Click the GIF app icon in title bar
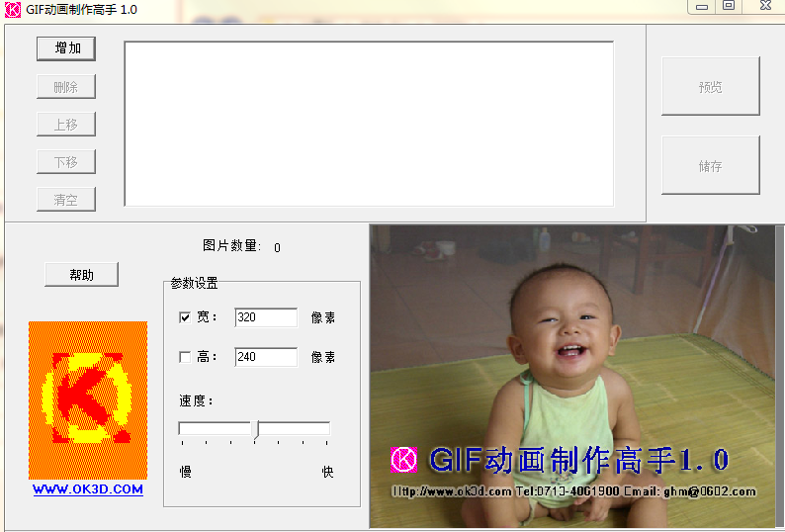 coord(13,9)
